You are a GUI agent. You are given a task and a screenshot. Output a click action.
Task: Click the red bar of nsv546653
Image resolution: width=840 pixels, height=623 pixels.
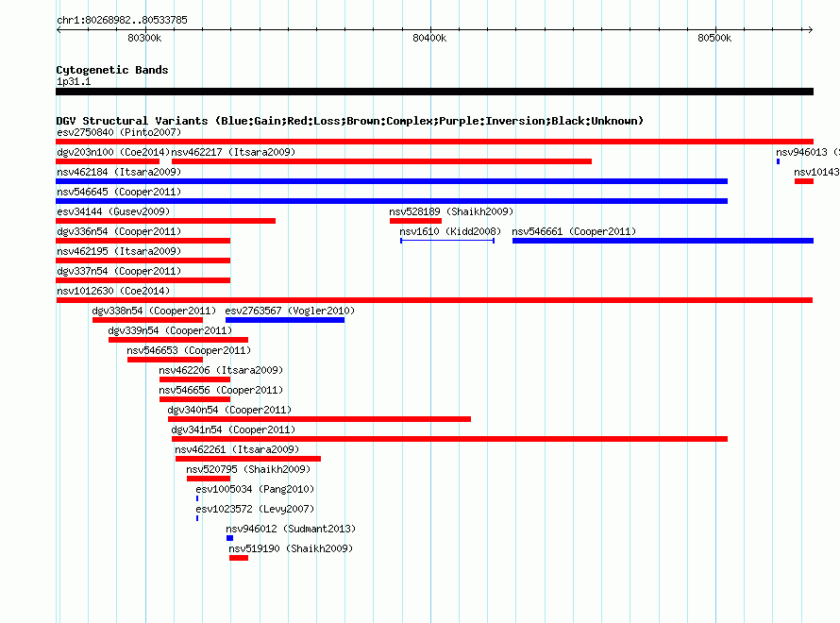[165, 360]
